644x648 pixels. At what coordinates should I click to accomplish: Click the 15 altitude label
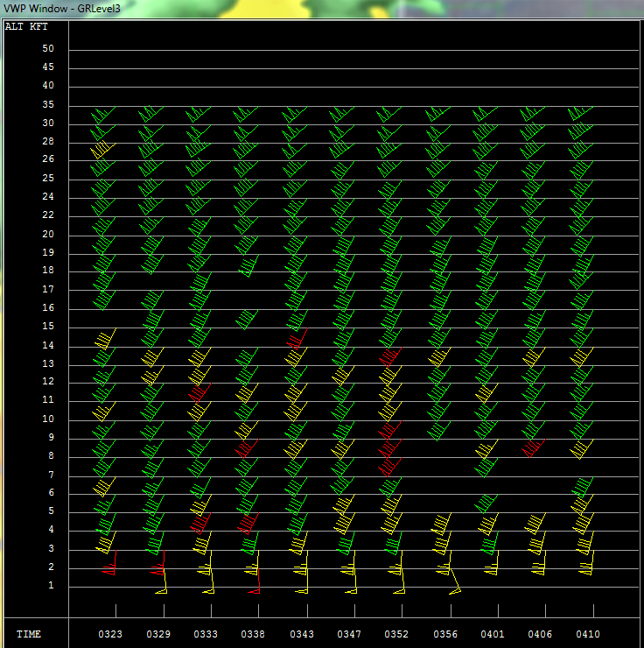tap(48, 326)
